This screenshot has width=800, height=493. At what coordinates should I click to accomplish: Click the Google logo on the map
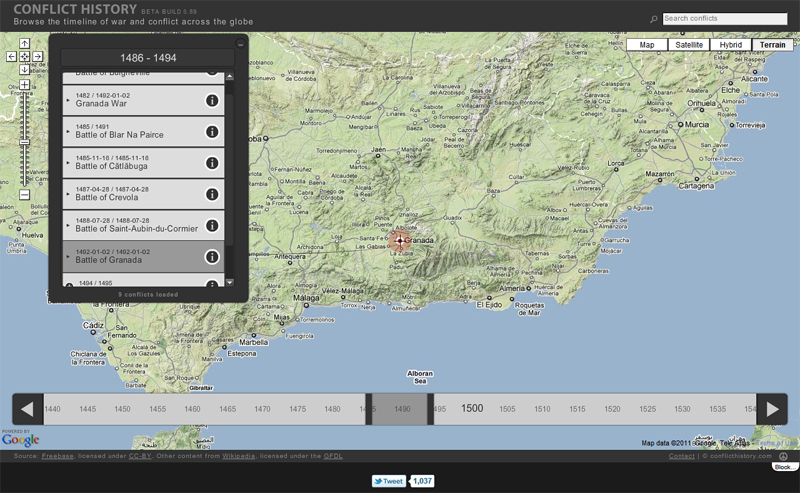point(20,438)
